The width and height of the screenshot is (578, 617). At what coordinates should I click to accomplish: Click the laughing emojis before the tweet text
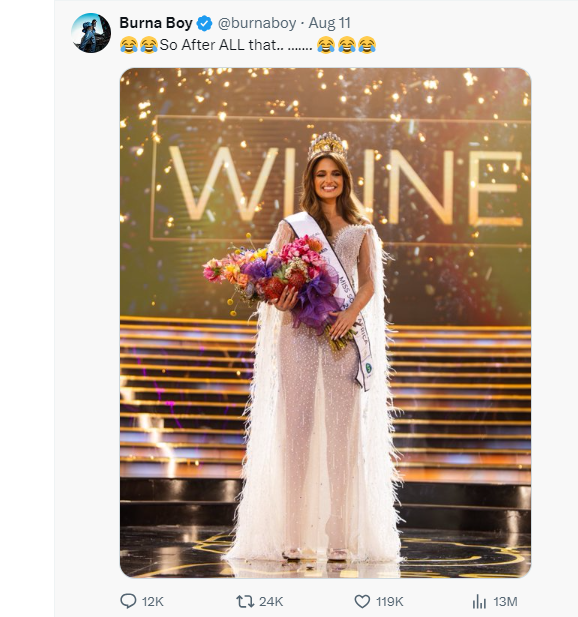139,45
